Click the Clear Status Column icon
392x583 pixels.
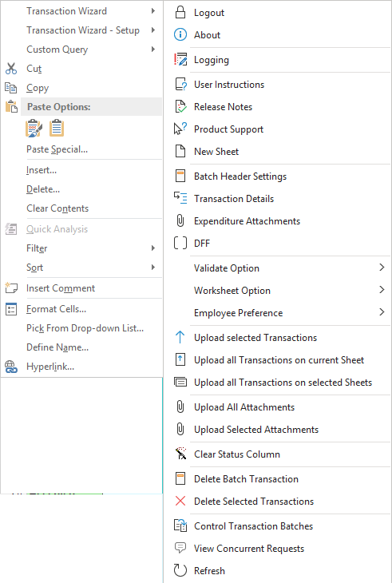point(180,454)
